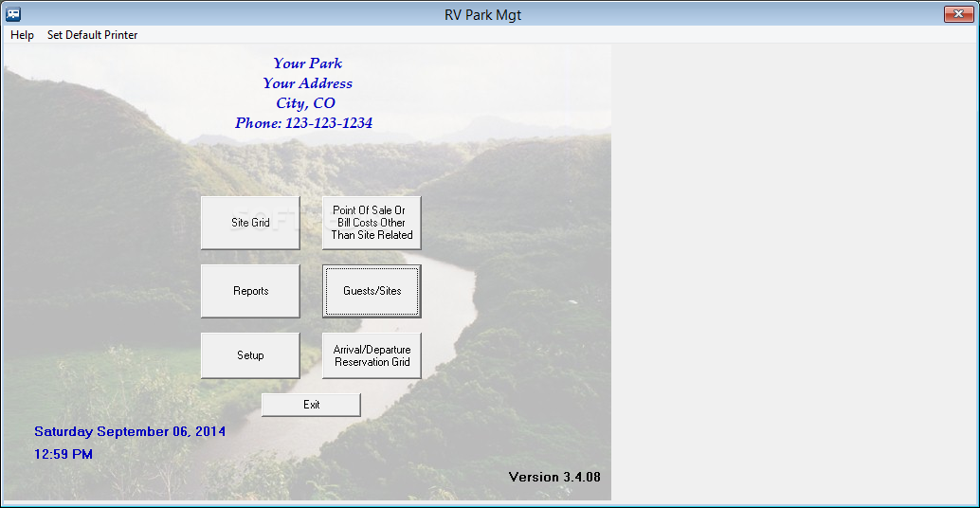Click the time 12:59 PM

[x=64, y=454]
